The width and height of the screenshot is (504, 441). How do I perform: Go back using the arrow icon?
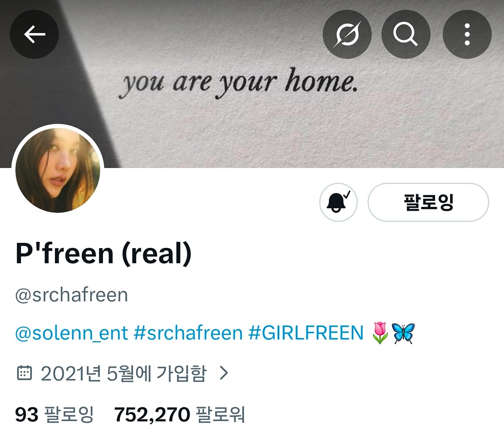pyautogui.click(x=34, y=34)
